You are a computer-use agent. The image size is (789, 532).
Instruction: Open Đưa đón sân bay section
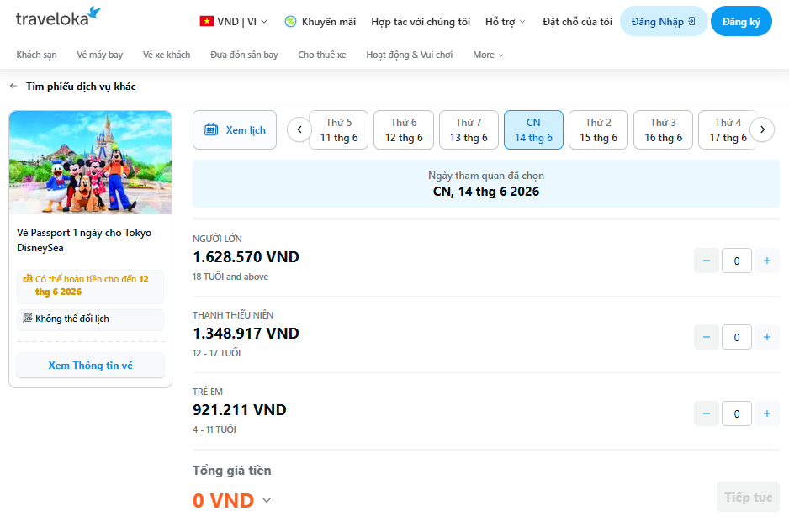tap(244, 55)
